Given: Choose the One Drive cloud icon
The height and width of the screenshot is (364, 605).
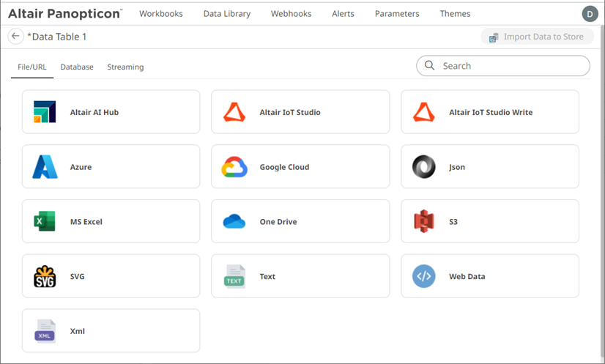Looking at the screenshot, I should point(234,221).
